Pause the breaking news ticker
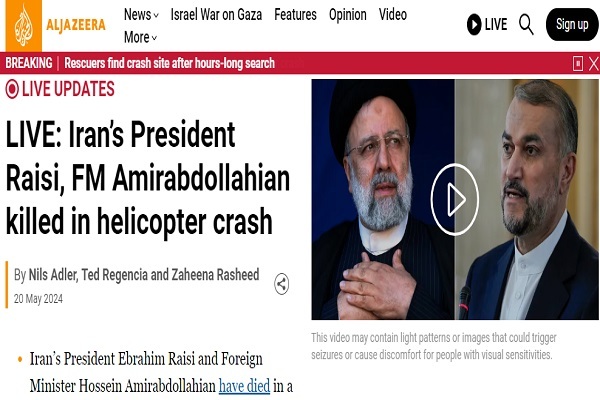 577,64
